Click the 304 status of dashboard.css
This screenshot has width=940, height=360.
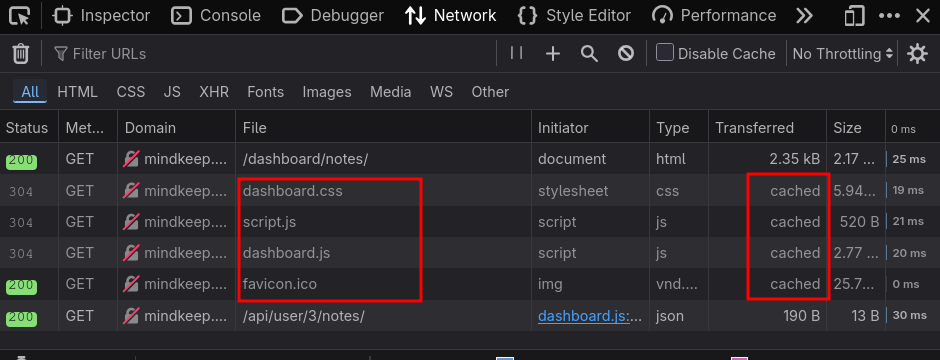click(21, 192)
